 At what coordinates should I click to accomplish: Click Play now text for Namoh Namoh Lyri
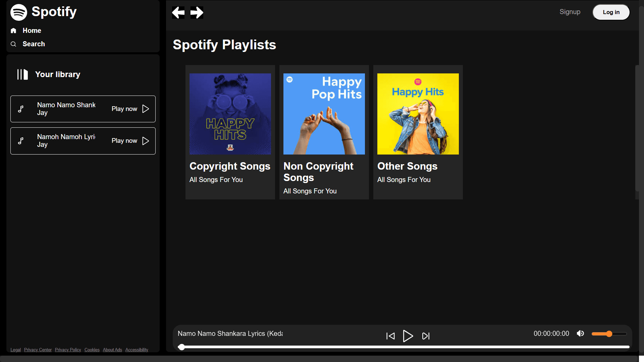click(x=124, y=141)
